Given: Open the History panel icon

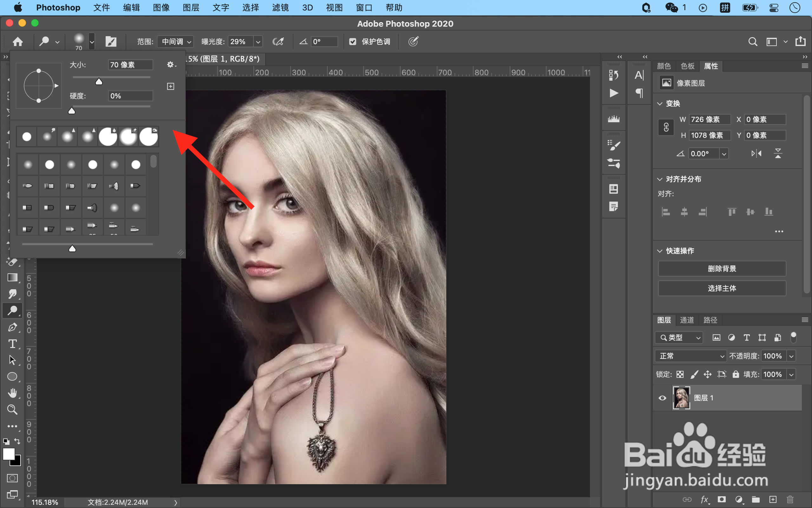Looking at the screenshot, I should pos(614,75).
